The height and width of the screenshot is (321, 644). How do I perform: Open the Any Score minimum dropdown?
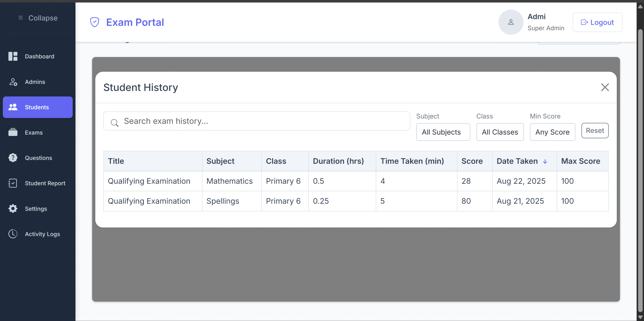552,132
